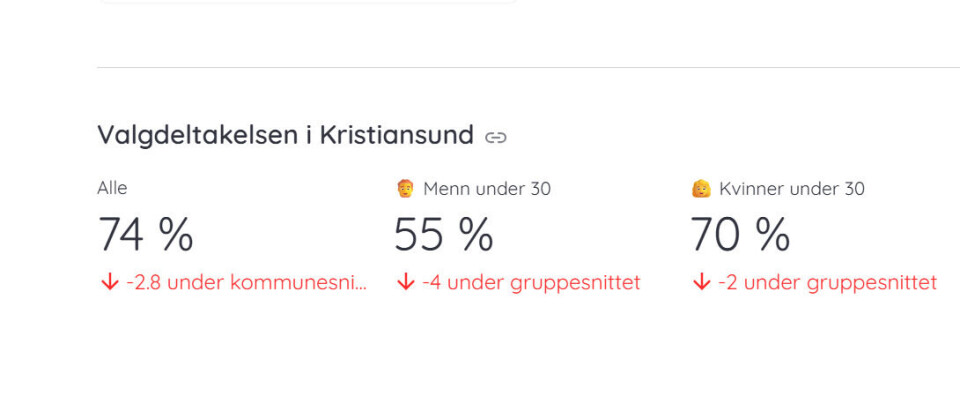This screenshot has height=404, width=960.
Task: Click the -2 under gruppesnittet text
Action: click(x=827, y=283)
